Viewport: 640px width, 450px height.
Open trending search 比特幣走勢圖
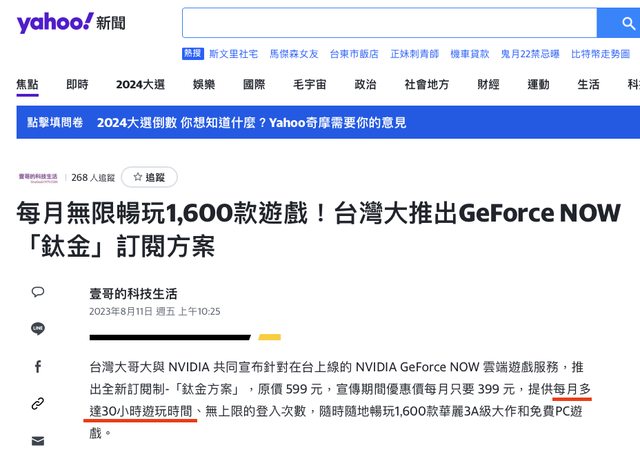(600, 54)
